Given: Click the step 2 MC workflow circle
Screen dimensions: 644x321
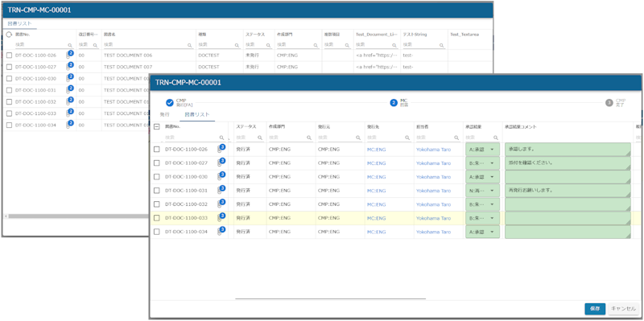Looking at the screenshot, I should (394, 103).
